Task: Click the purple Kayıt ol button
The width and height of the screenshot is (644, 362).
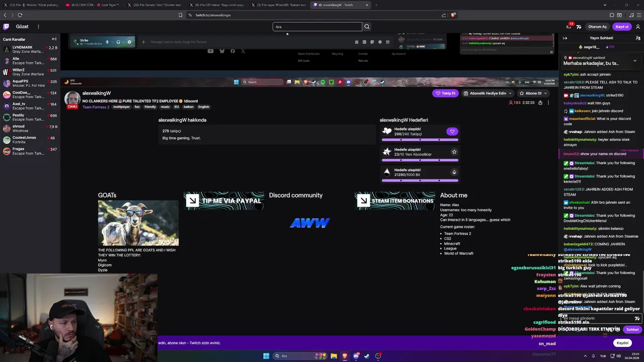Action: [622, 27]
